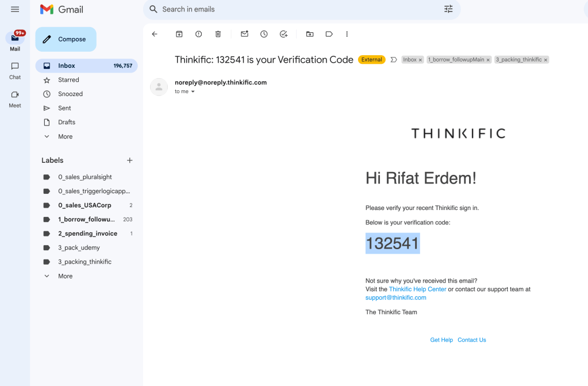Expand More under the Drafts folder
The image size is (588, 386).
86,137
